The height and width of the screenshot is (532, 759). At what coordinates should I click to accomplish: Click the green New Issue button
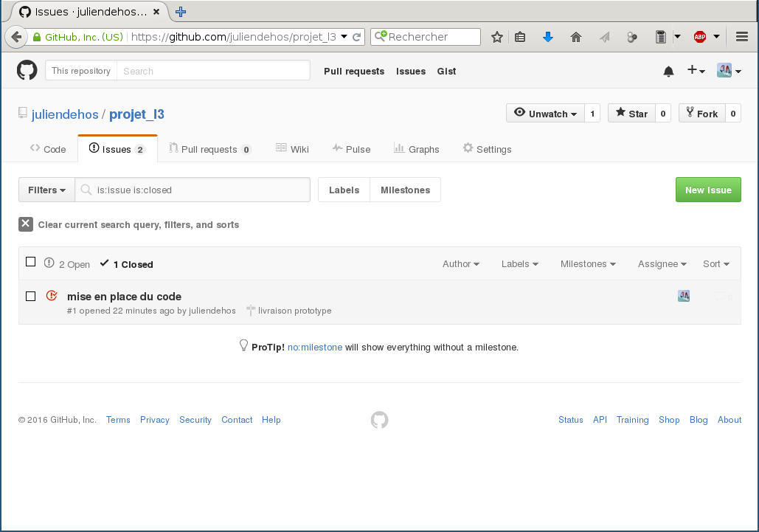coord(708,190)
